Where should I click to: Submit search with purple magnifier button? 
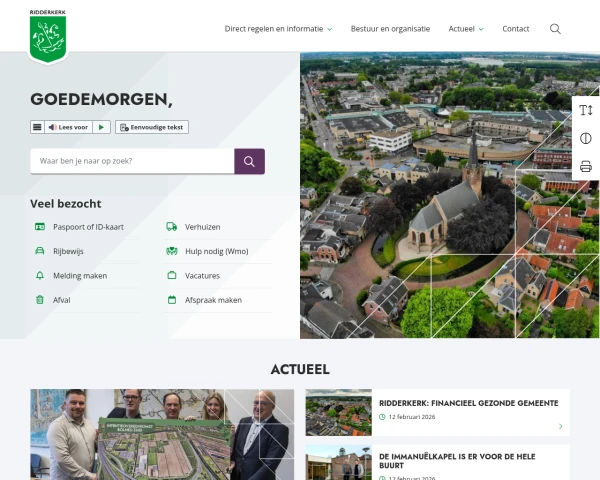click(249, 161)
